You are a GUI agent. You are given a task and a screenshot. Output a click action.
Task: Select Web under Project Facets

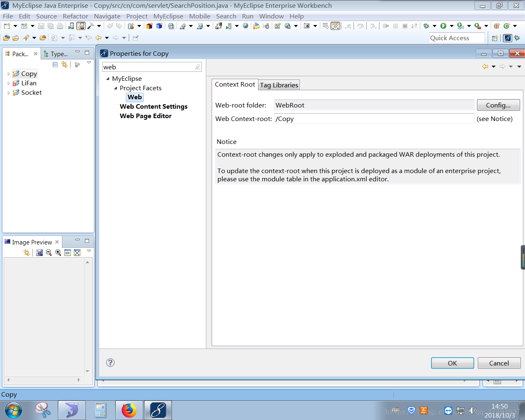click(x=135, y=97)
